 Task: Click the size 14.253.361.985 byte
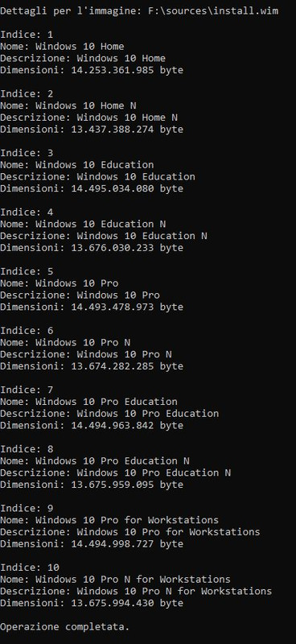coord(127,70)
